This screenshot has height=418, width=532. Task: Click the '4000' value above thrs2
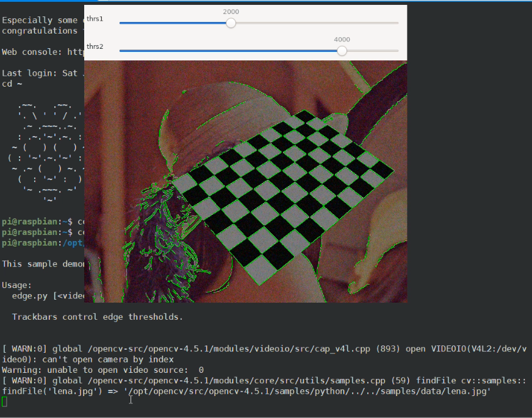click(x=342, y=39)
